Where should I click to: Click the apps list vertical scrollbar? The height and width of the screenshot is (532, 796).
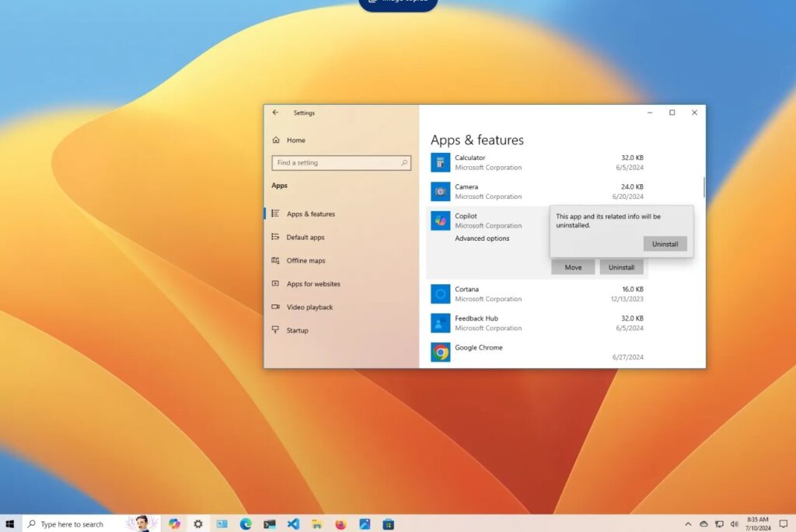703,187
